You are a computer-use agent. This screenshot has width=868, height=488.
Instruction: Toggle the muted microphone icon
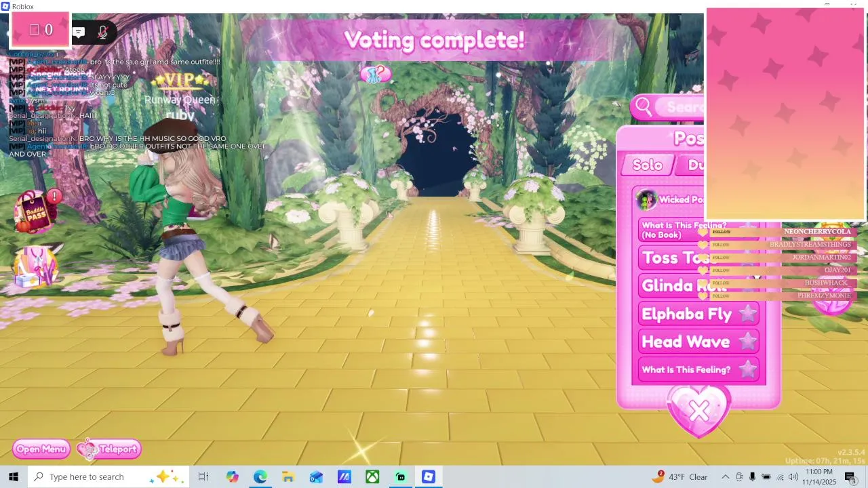click(102, 32)
